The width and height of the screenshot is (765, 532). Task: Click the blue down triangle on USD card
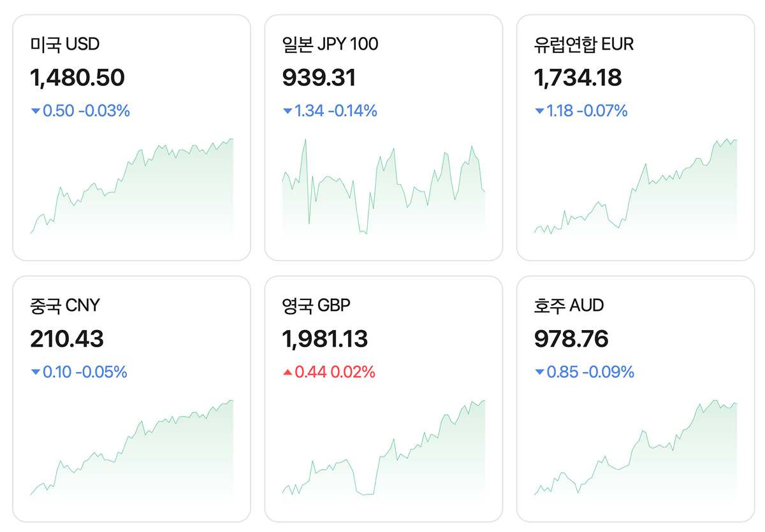pos(36,111)
